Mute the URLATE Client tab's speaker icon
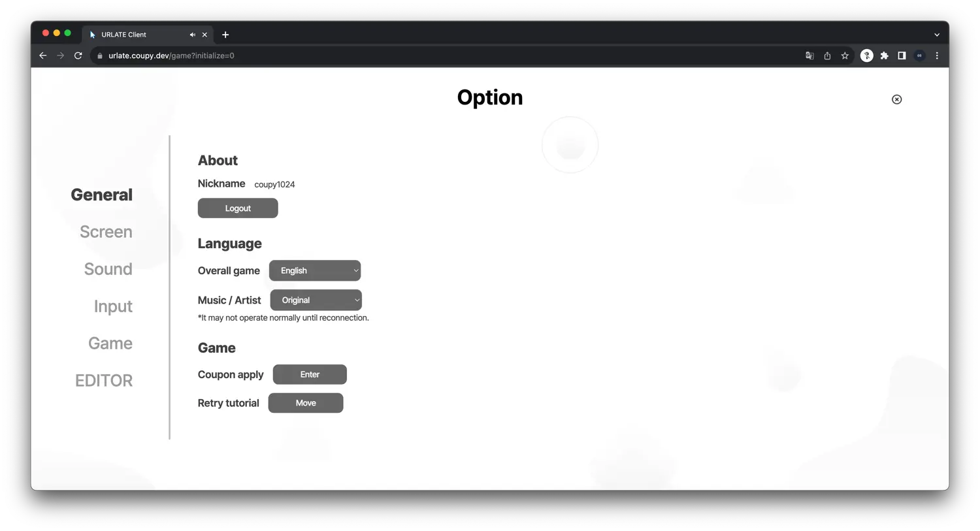 click(x=192, y=34)
